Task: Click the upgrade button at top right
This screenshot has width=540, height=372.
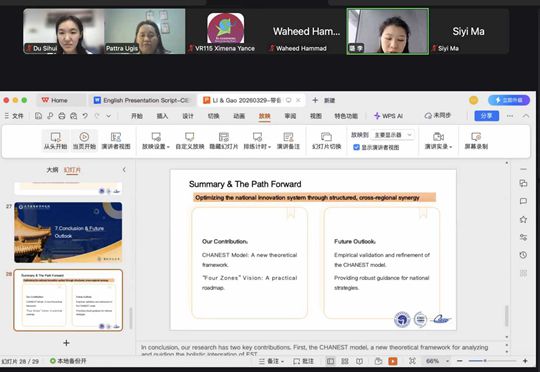Action: (x=509, y=100)
